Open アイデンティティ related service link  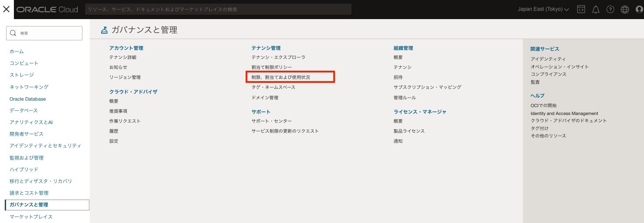(x=548, y=59)
